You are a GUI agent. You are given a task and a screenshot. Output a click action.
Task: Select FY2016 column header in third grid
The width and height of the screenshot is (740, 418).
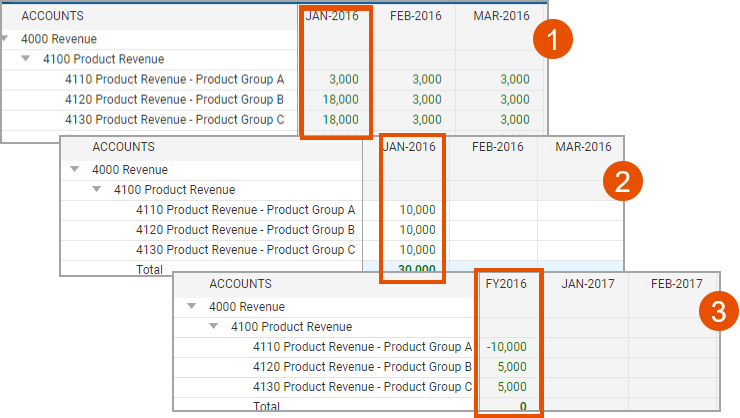pos(506,284)
